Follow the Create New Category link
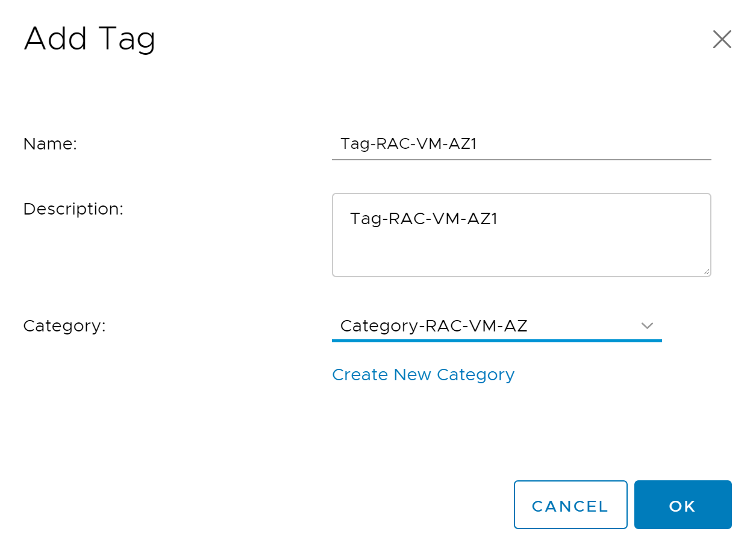 point(423,375)
